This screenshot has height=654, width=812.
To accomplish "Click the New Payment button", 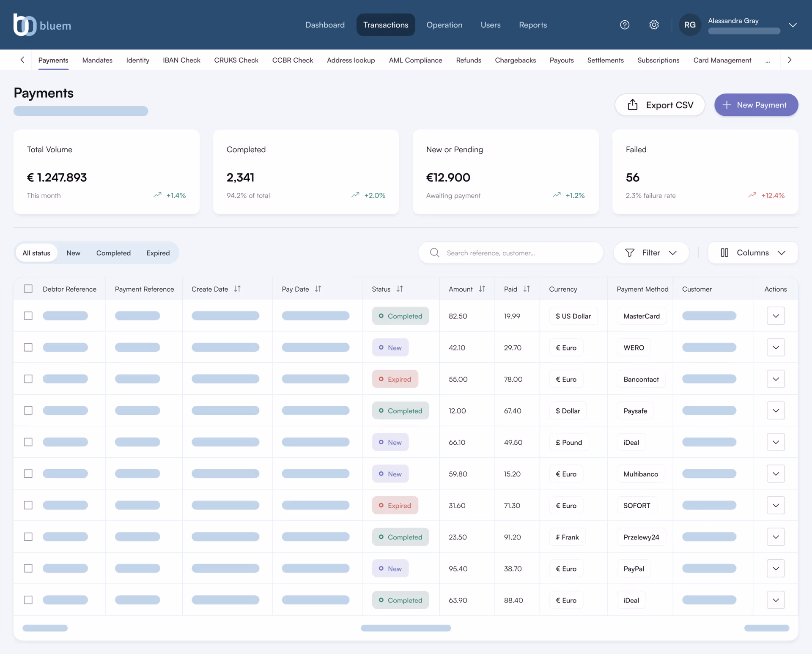I will pos(756,105).
